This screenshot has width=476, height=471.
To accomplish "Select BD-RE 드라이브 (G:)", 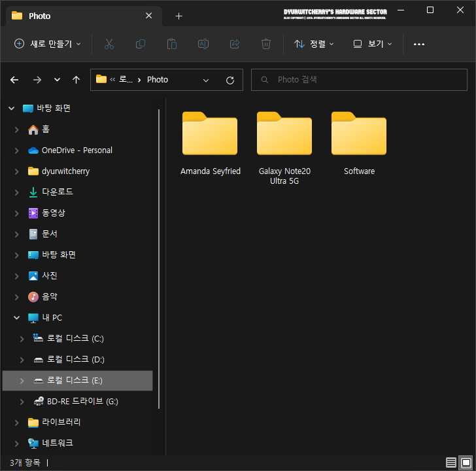I will tap(76, 401).
